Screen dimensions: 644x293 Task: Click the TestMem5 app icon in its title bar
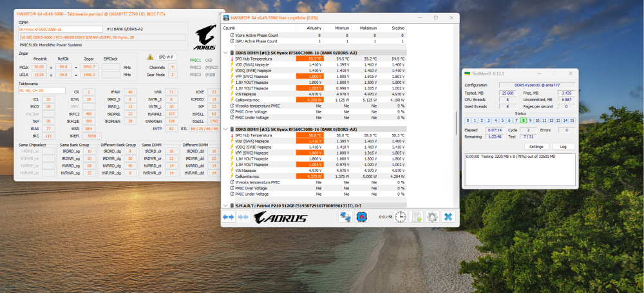pos(468,73)
